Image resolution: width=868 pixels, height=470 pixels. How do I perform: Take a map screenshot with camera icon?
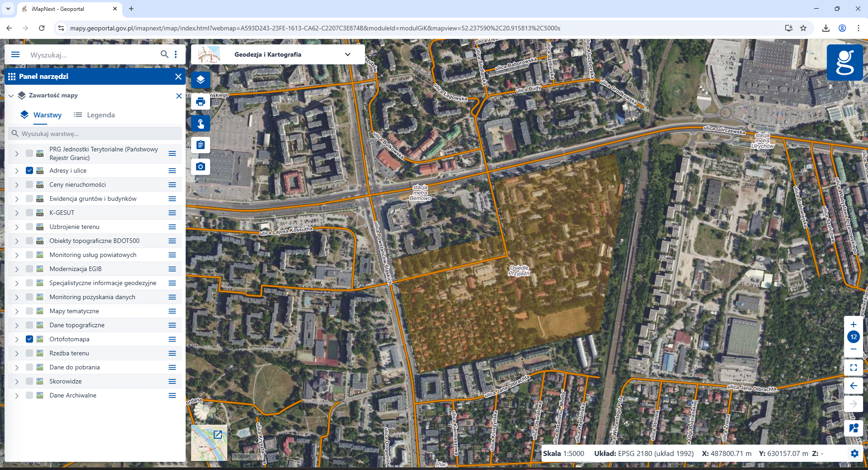point(201,167)
